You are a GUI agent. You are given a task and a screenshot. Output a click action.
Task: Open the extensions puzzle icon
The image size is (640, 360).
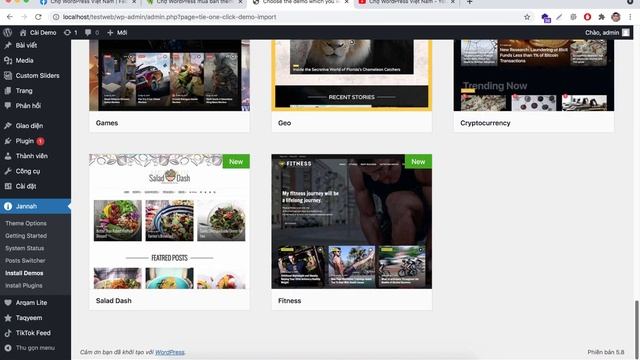click(x=601, y=17)
